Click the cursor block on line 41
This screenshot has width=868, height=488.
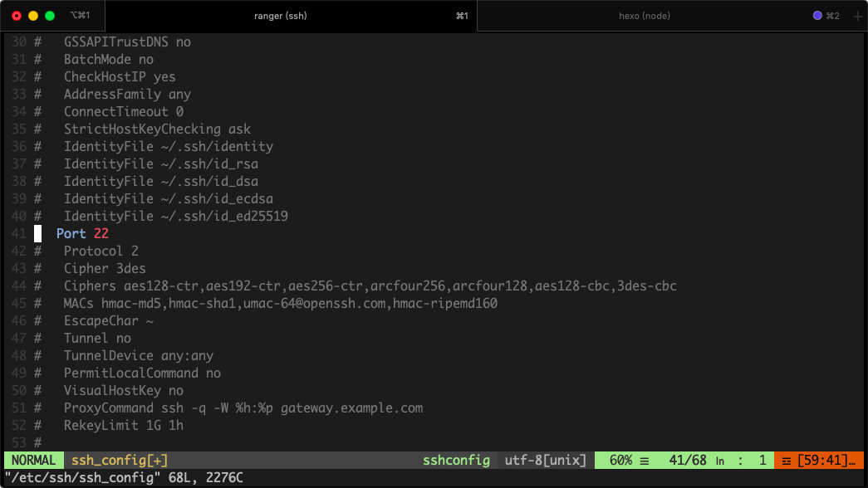pos(37,234)
